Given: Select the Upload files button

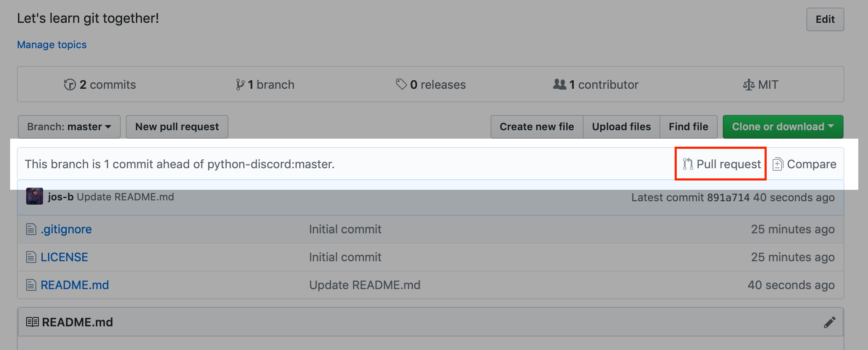Looking at the screenshot, I should pyautogui.click(x=621, y=127).
